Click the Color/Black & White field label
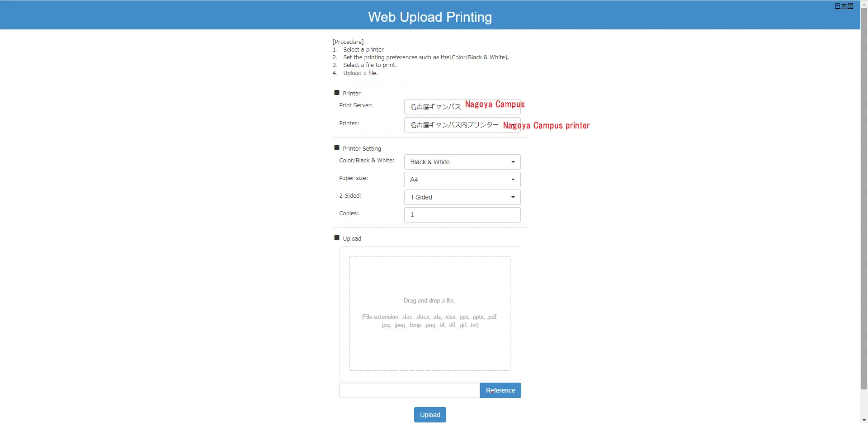 367,161
